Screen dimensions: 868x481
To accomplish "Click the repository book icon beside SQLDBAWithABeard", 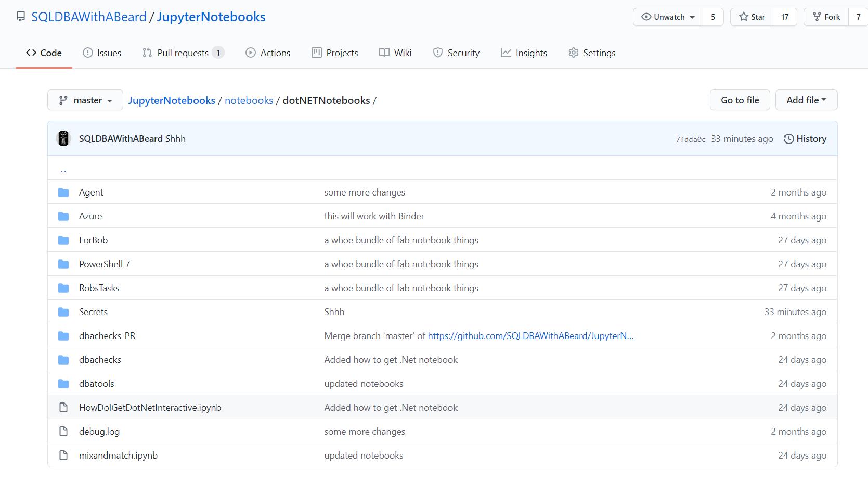I will pos(21,17).
